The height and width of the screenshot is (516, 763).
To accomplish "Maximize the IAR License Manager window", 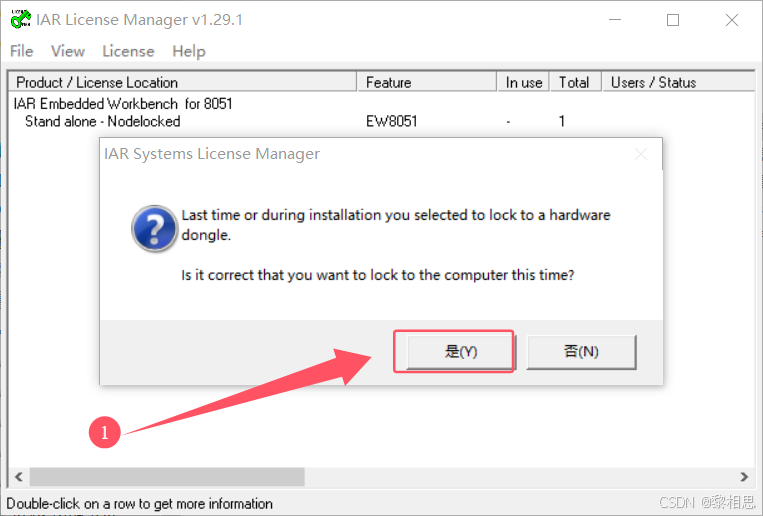I will pyautogui.click(x=673, y=20).
